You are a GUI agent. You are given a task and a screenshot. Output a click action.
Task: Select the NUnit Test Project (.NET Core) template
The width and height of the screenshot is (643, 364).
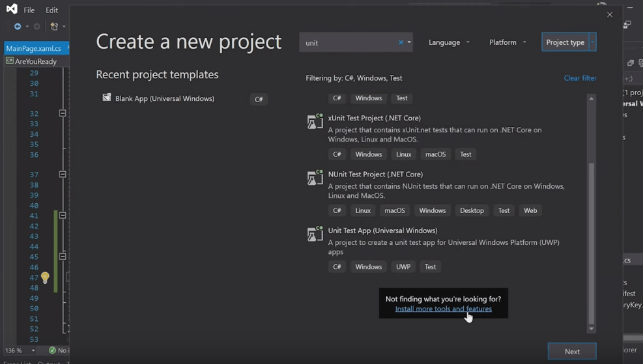click(445, 192)
